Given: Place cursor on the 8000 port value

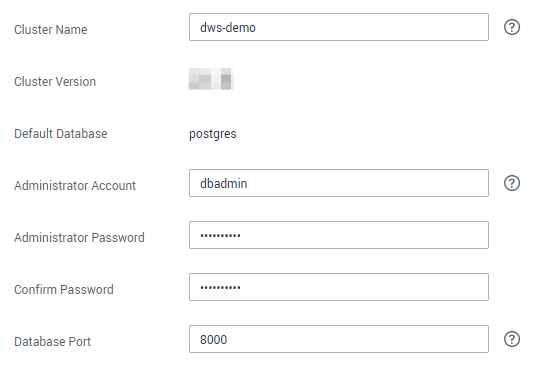Looking at the screenshot, I should tap(213, 339).
